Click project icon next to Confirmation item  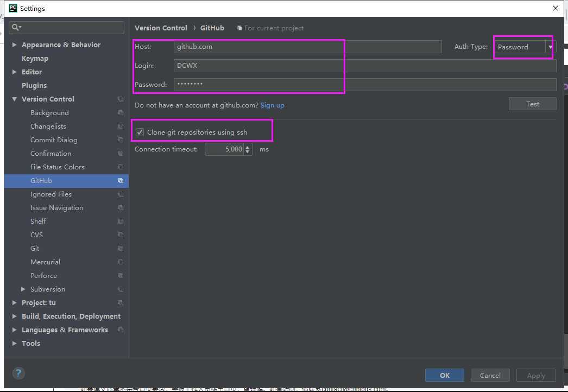pyautogui.click(x=121, y=154)
